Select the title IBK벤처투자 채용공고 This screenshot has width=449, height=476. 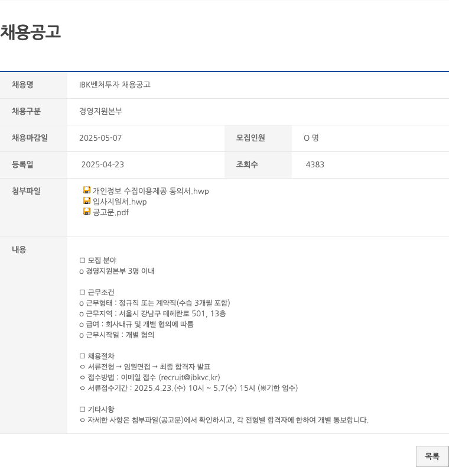pyautogui.click(x=115, y=85)
